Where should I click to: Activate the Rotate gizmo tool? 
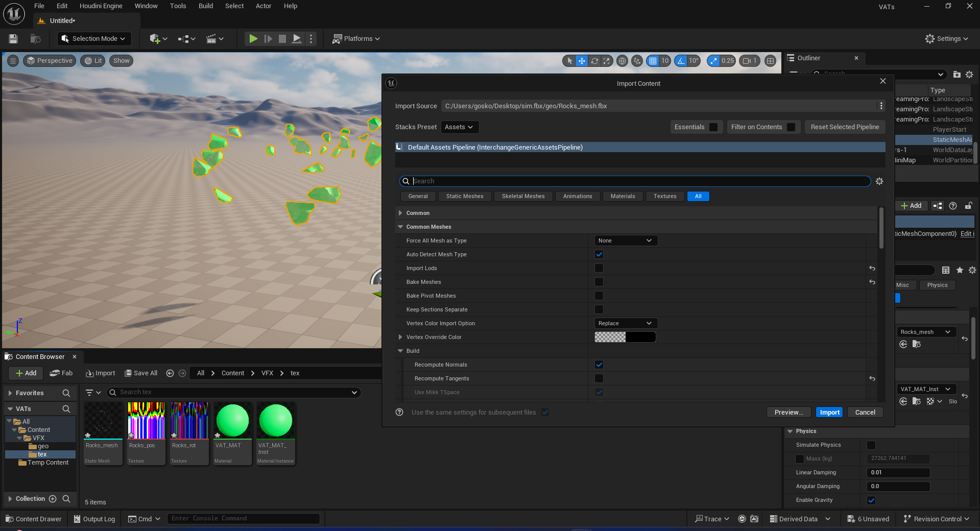coord(594,61)
